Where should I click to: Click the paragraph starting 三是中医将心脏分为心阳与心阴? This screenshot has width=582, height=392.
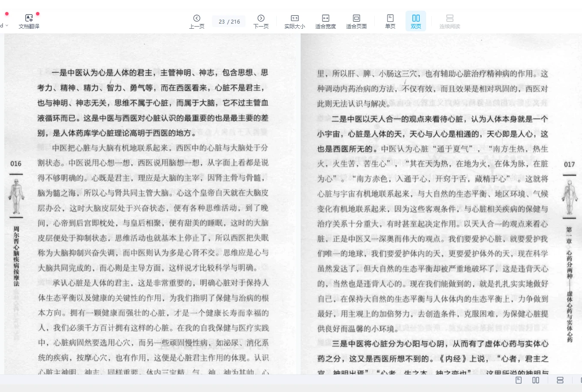(x=433, y=358)
